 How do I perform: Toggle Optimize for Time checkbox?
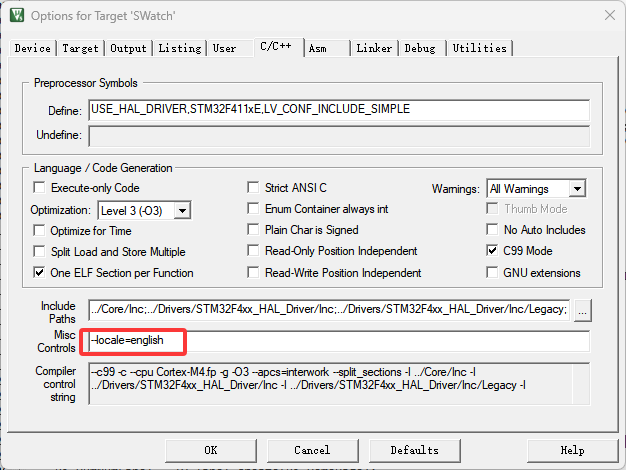click(40, 230)
